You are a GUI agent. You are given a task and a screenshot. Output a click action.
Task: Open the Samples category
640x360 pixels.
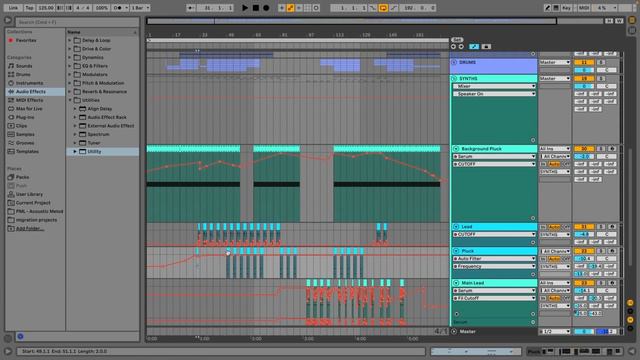25,134
